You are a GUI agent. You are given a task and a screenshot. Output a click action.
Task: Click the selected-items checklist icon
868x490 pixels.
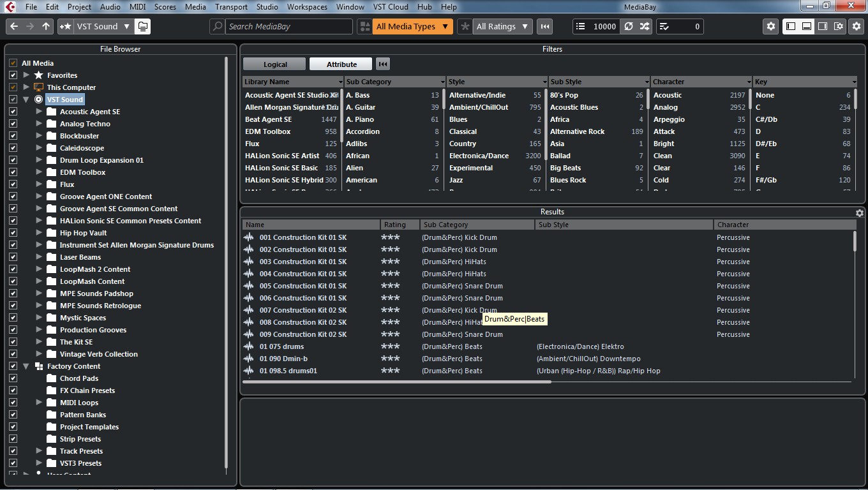pyautogui.click(x=664, y=26)
